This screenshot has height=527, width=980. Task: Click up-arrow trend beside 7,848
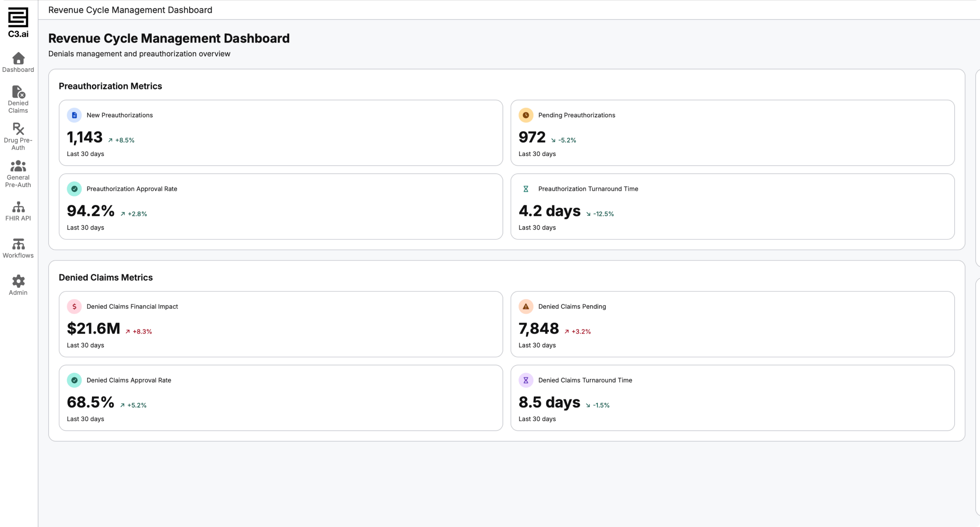tap(567, 331)
